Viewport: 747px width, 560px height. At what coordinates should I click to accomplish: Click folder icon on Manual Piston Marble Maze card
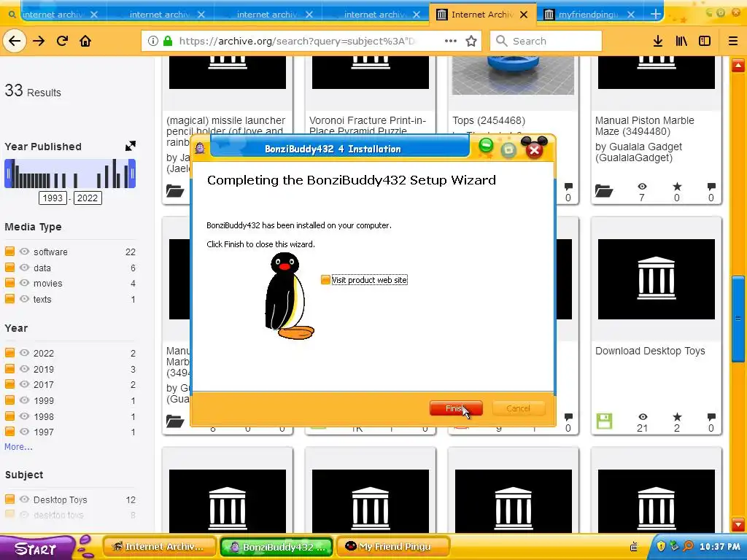604,191
